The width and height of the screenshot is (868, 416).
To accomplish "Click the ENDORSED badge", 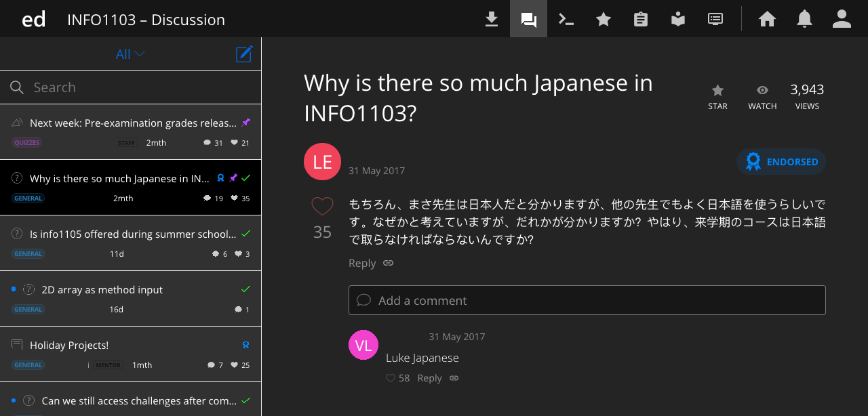I will 781,161.
